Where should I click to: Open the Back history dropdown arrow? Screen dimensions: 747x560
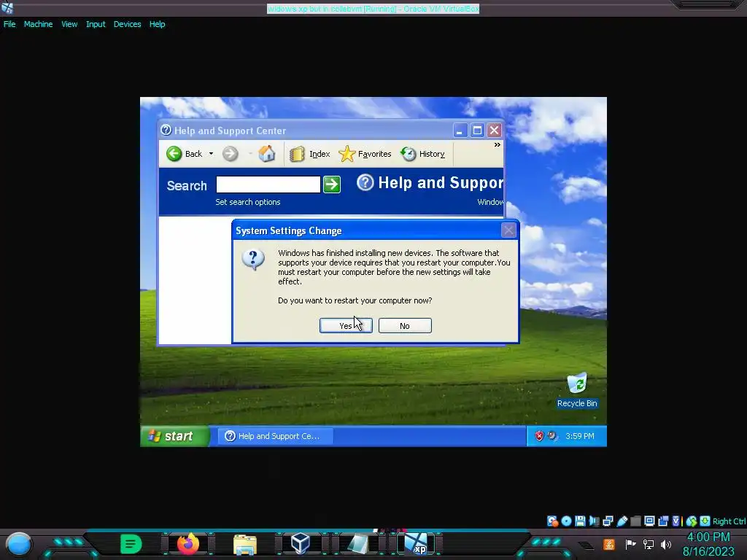211,154
